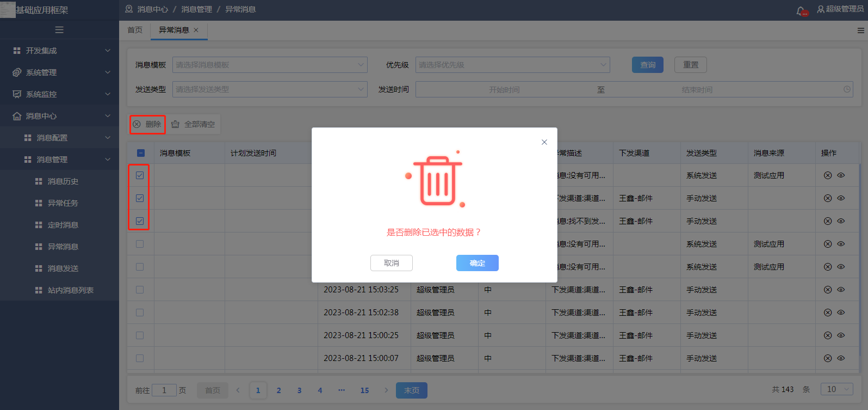Open the 优先级 dropdown
Image resolution: width=868 pixels, height=410 pixels.
(x=512, y=65)
